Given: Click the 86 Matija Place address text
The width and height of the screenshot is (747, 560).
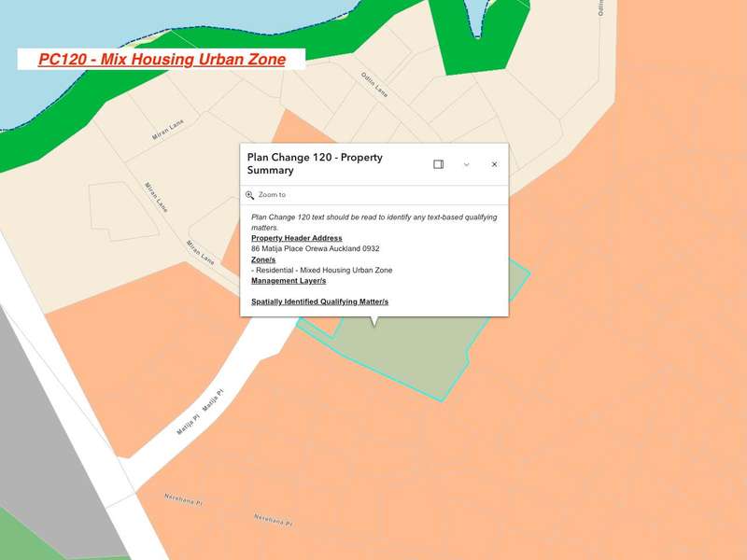Looking at the screenshot, I should point(315,249).
